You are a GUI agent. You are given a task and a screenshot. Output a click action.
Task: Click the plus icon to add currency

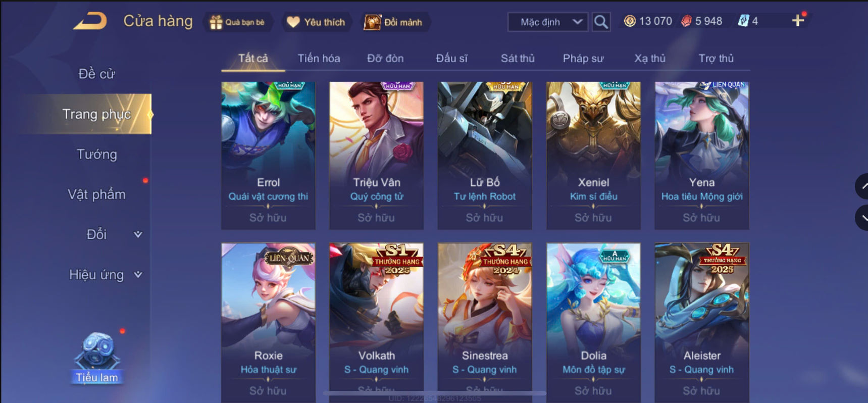[x=798, y=21]
